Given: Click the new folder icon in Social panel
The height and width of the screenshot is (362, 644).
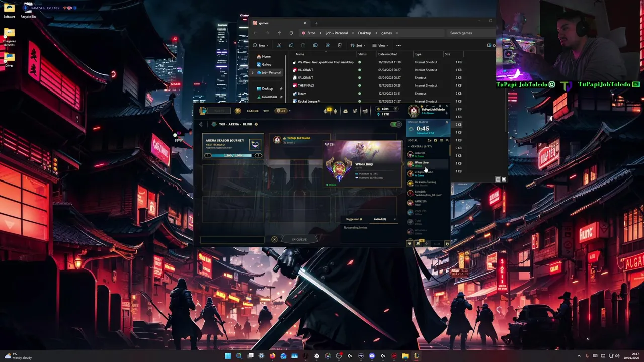Looking at the screenshot, I should point(435,140).
